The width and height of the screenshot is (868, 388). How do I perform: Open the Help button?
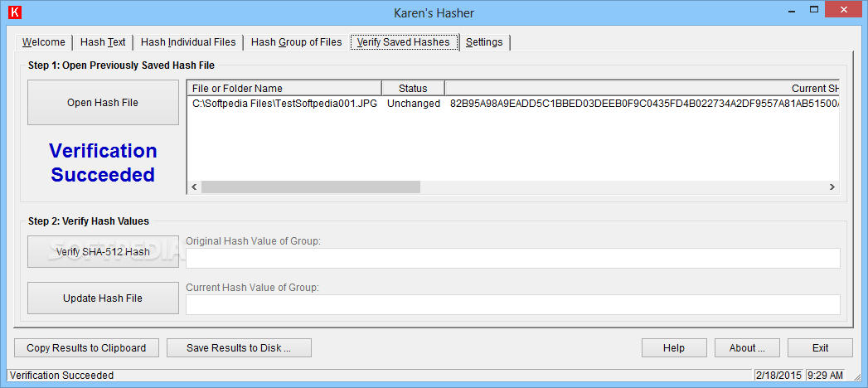674,348
